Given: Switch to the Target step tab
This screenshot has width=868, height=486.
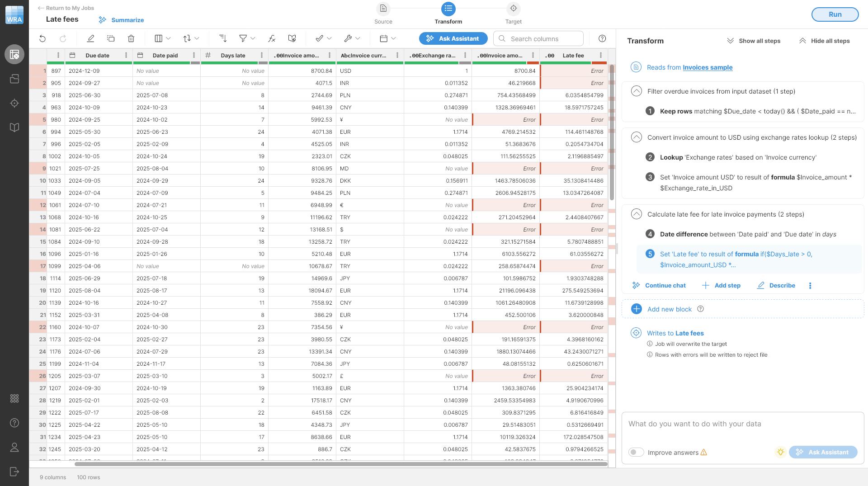Looking at the screenshot, I should (513, 13).
